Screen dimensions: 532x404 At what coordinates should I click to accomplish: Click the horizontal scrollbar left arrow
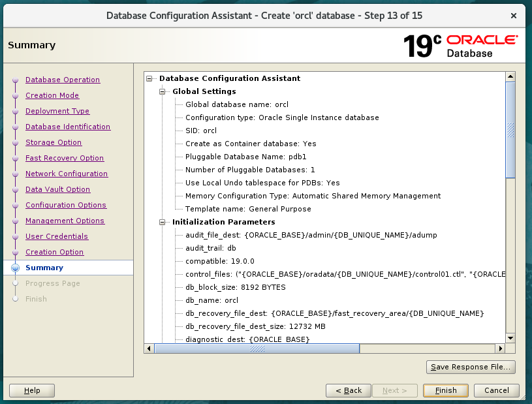click(x=149, y=349)
